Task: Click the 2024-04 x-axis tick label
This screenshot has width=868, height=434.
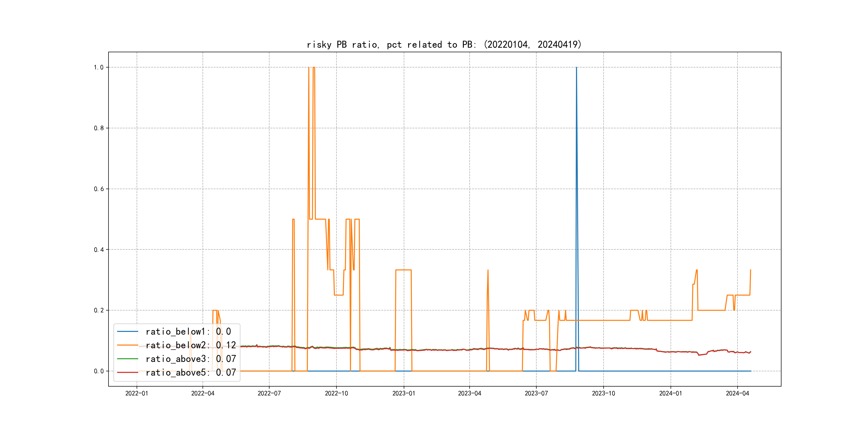Action: tap(737, 393)
